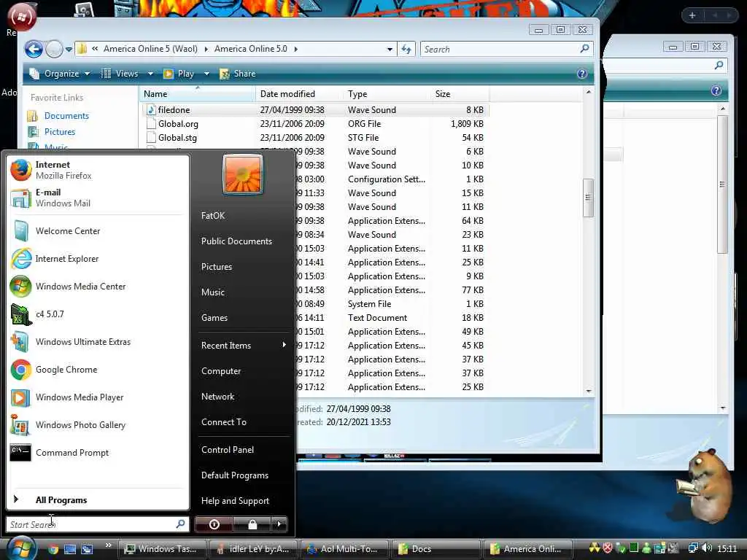Click the Play toolbar button

[x=179, y=74]
